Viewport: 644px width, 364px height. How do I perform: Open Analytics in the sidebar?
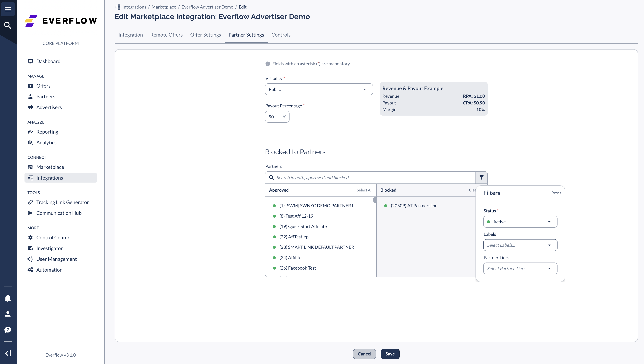pos(61,142)
